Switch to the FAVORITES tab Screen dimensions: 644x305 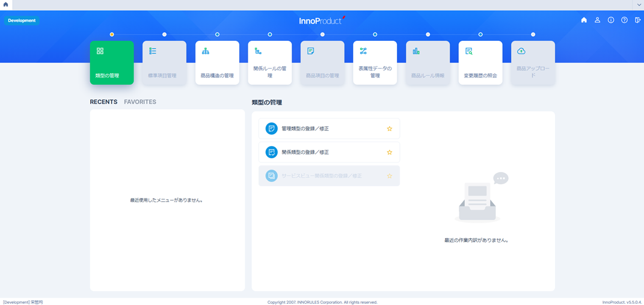coord(140,102)
